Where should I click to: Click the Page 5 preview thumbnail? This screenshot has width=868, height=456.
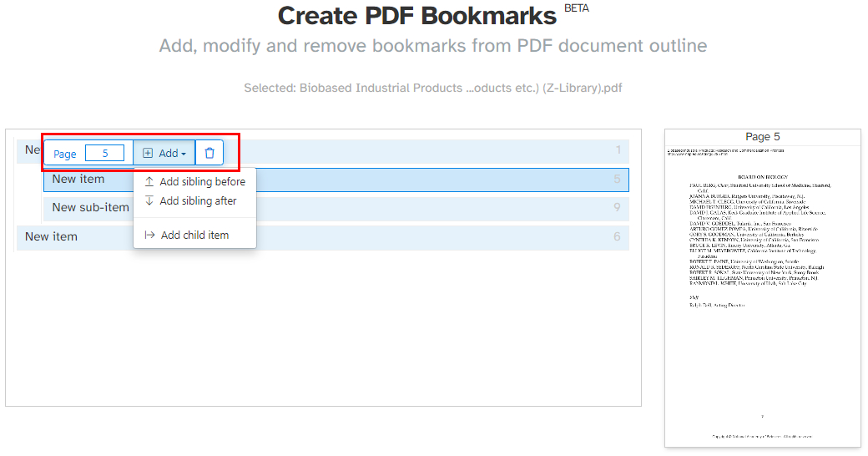coord(762,292)
